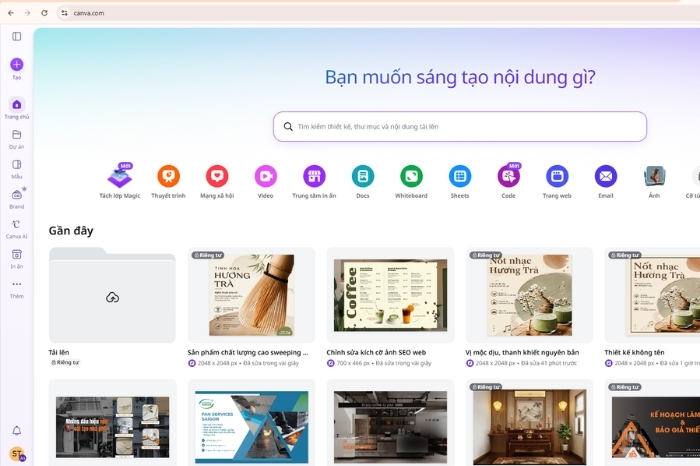
Task: Collapse the sidebar with the panel icon
Action: (x=17, y=37)
